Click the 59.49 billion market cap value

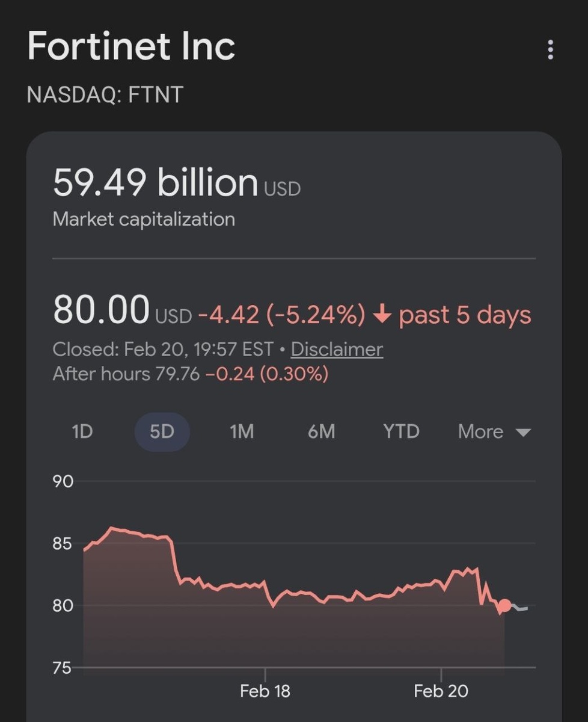[x=155, y=183]
